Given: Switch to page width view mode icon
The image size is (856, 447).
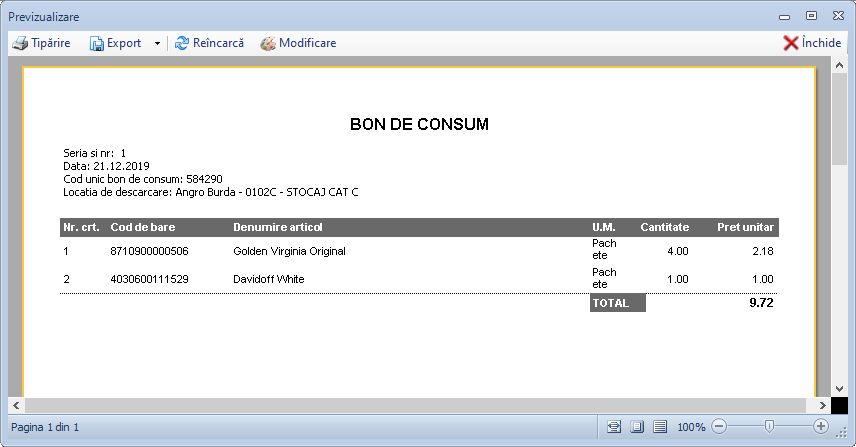Looking at the screenshot, I should click(x=614, y=427).
